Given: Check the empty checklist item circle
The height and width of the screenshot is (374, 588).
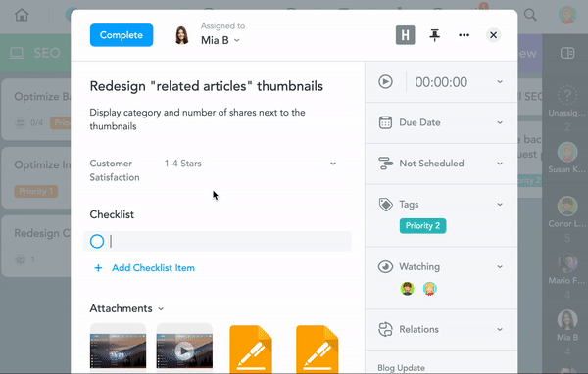Looking at the screenshot, I should 97,242.
